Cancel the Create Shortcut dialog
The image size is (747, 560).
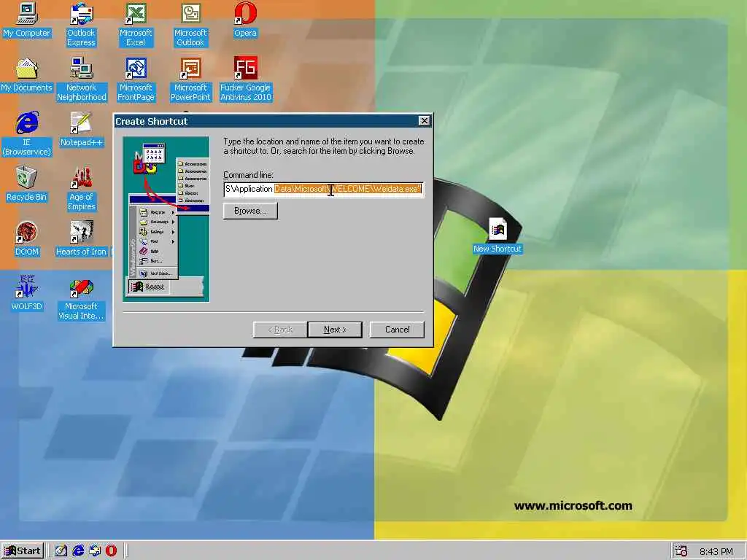click(x=397, y=330)
